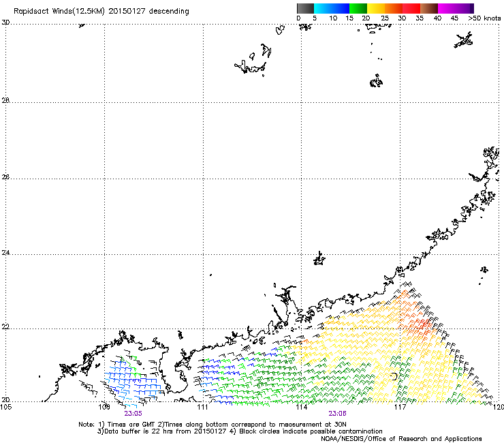This screenshot has width=504, height=443.
Task: Click the orange 25-30 knots swatch
Action: 394,8
